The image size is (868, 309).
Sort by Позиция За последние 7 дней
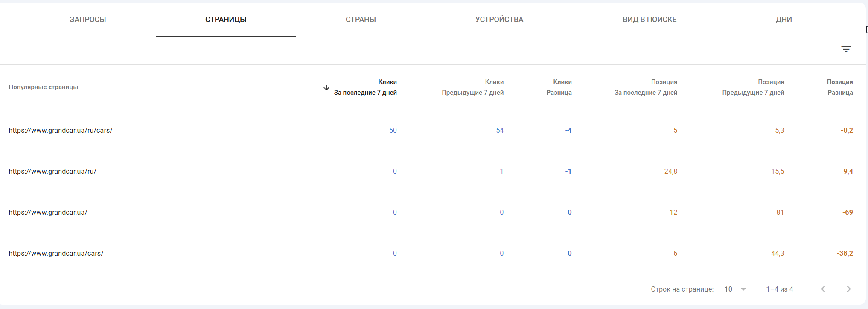point(646,87)
